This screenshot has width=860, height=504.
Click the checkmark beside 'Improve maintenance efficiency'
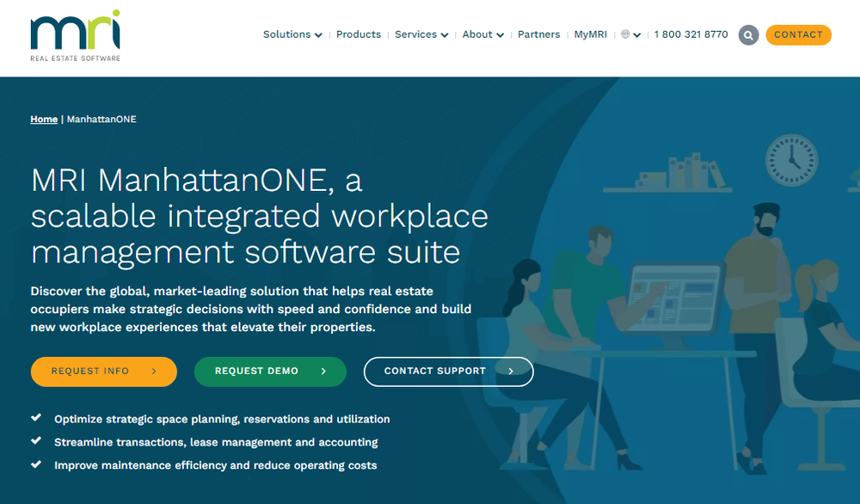coord(36,464)
